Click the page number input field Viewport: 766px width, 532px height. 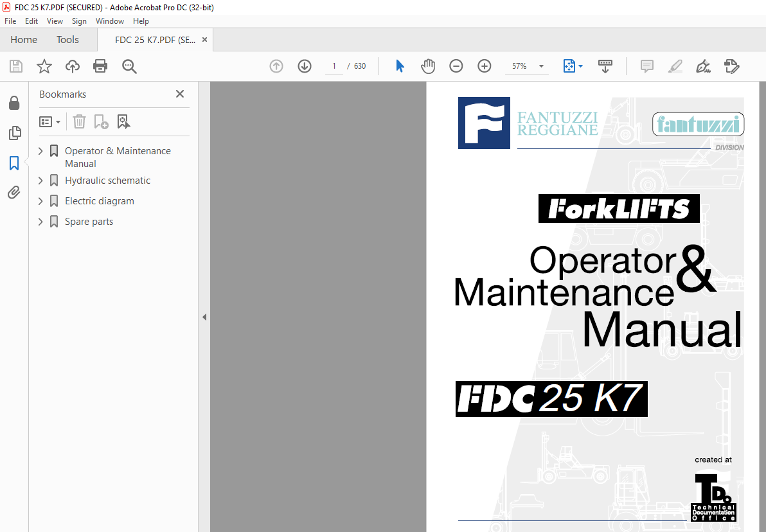click(334, 66)
